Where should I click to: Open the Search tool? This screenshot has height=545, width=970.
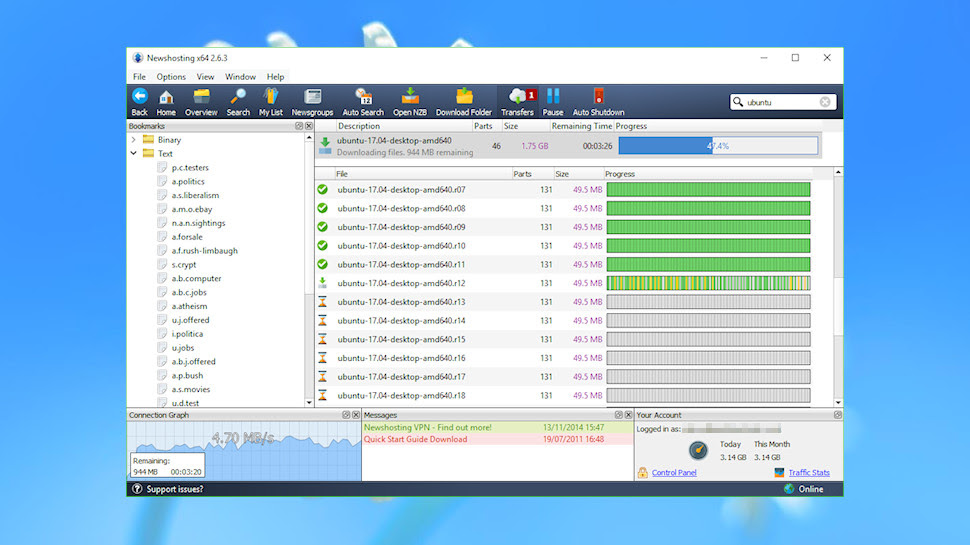click(x=238, y=101)
